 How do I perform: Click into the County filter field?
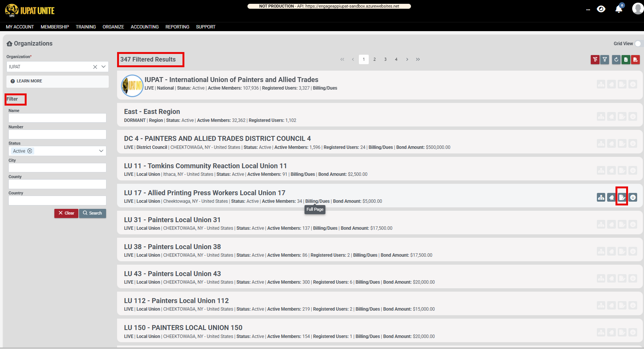tap(57, 184)
